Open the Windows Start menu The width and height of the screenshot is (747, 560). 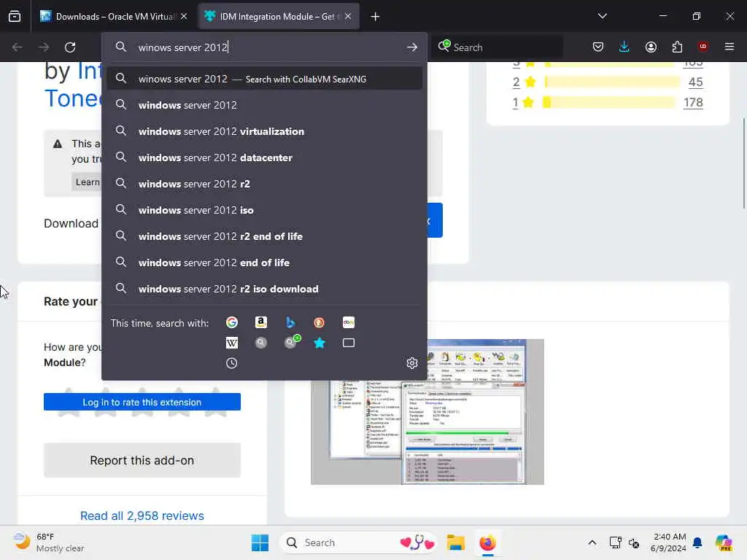tap(260, 542)
